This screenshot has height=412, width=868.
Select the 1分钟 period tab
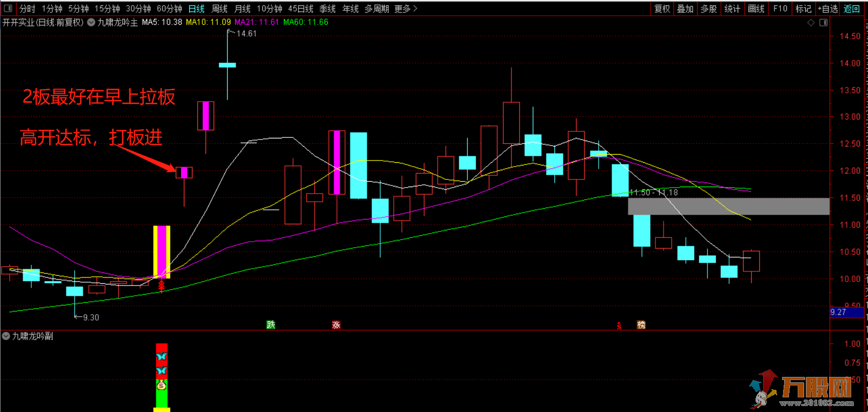pos(52,9)
